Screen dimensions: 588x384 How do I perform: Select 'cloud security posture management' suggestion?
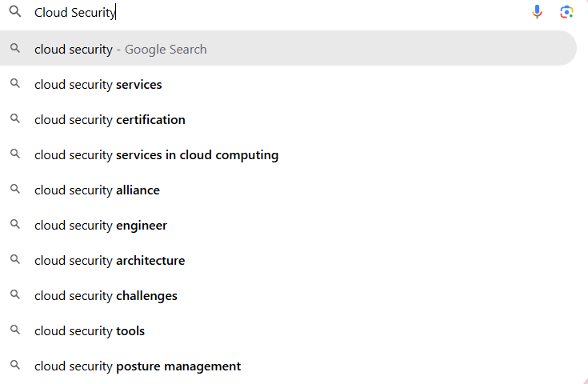[x=288, y=366]
